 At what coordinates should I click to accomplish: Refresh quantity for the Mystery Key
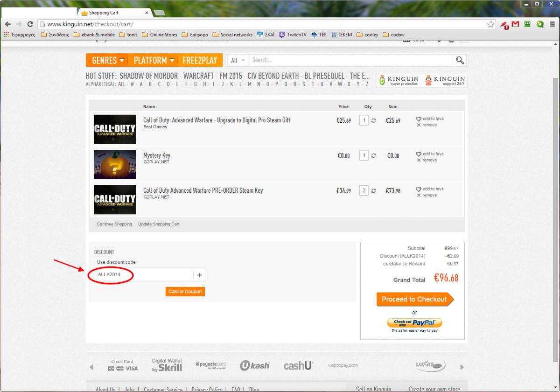(x=373, y=156)
